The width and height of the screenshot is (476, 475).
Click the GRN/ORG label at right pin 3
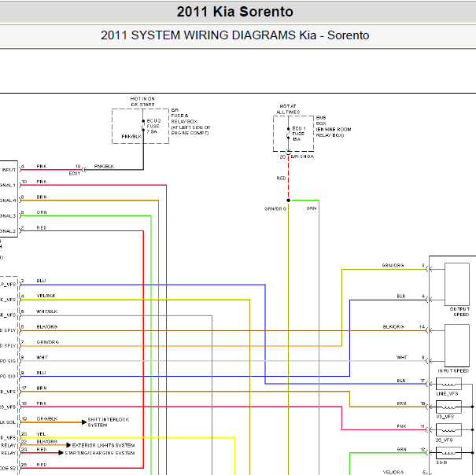tap(393, 266)
